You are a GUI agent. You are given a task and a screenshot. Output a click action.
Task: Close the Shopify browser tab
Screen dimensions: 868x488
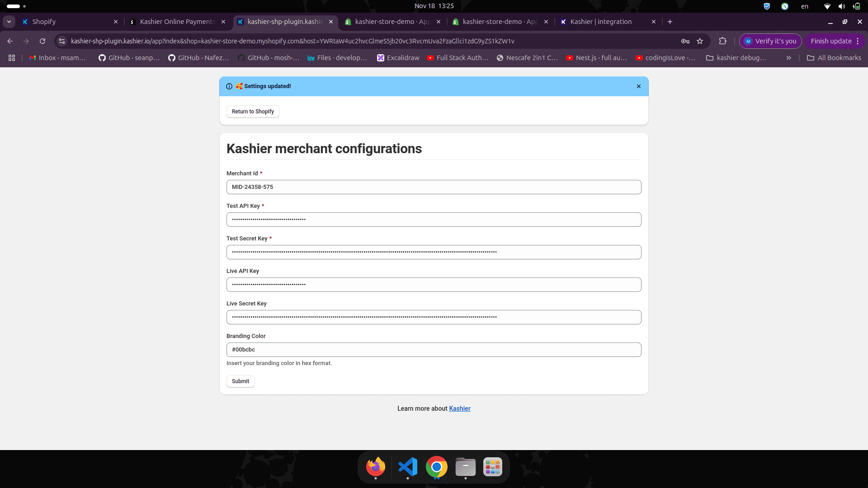(x=115, y=22)
